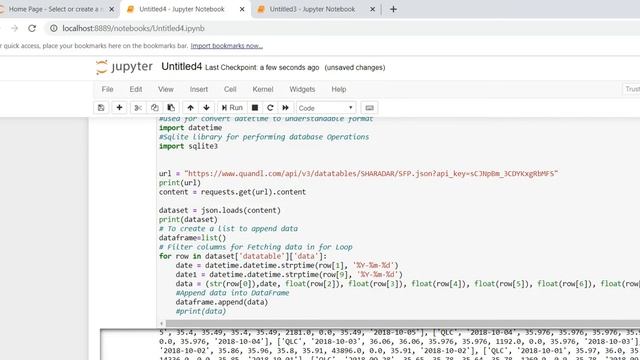Click the Filter columns comment line
Image resolution: width=640 pixels, height=360 pixels.
[256, 247]
